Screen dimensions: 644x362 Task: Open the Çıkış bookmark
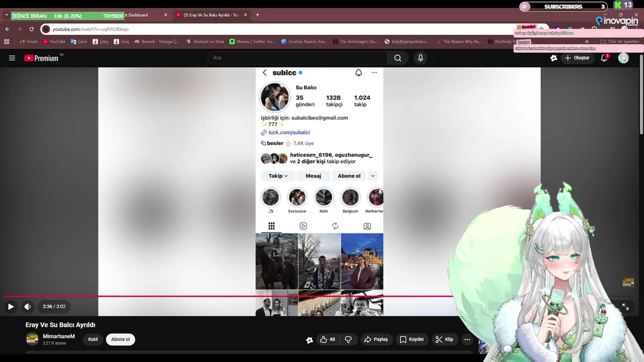click(101, 42)
